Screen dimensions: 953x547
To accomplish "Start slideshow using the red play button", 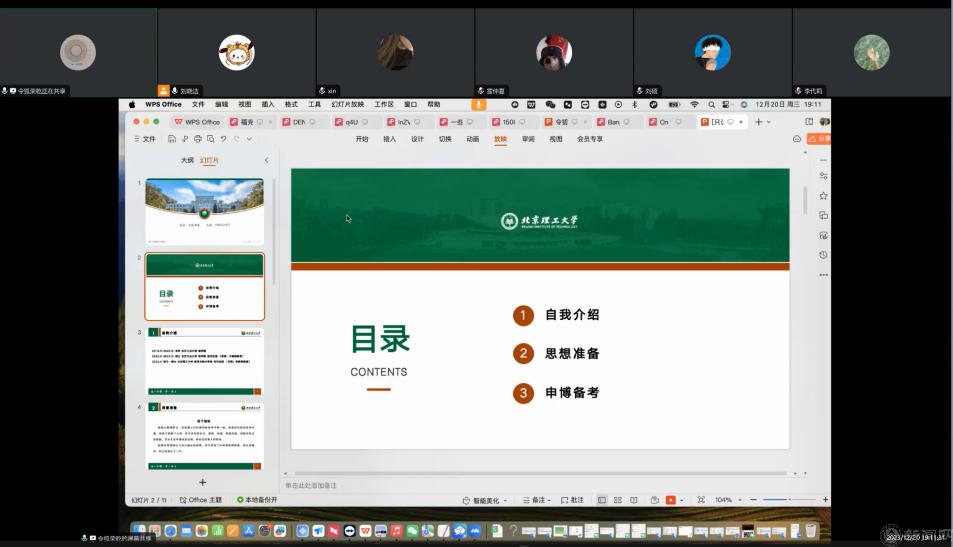I will (670, 500).
